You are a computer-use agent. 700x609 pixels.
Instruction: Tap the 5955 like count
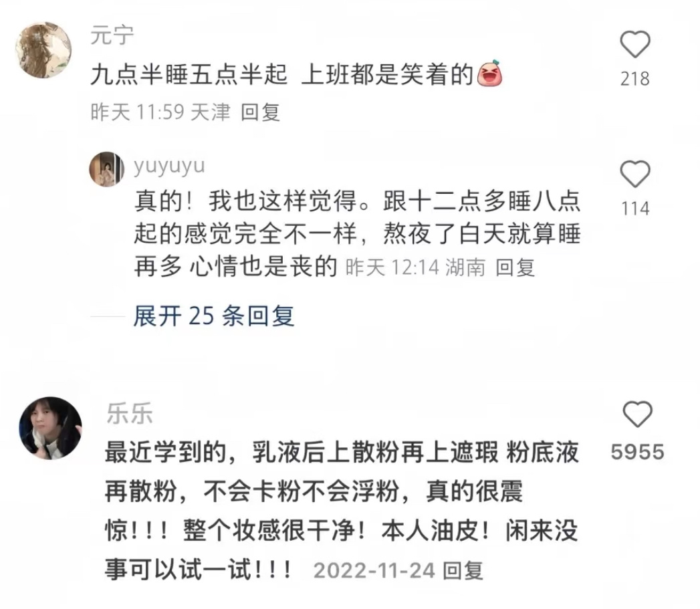(638, 452)
